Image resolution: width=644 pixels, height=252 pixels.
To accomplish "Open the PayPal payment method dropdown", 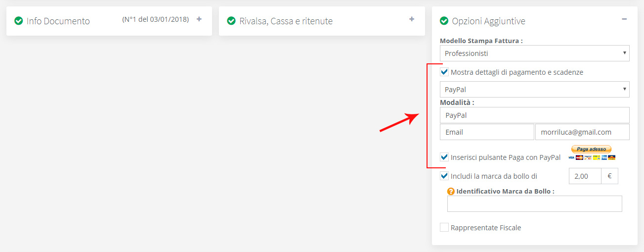I will pos(534,90).
